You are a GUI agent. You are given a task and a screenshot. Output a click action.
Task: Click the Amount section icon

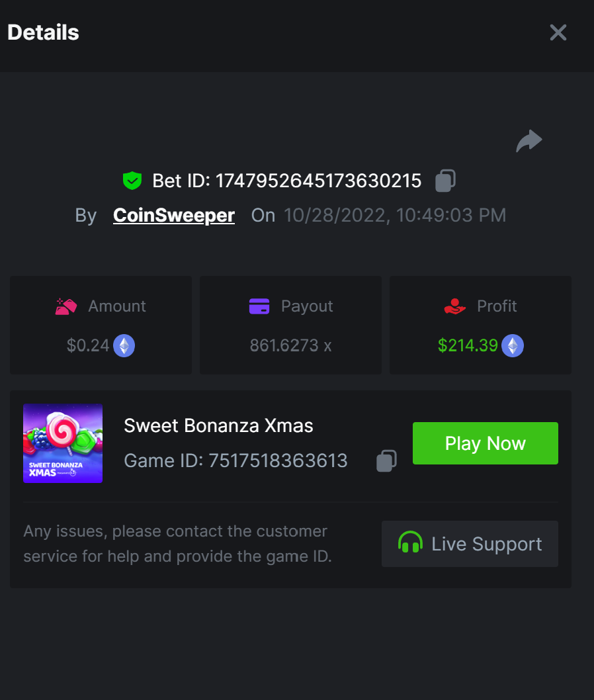(x=66, y=306)
